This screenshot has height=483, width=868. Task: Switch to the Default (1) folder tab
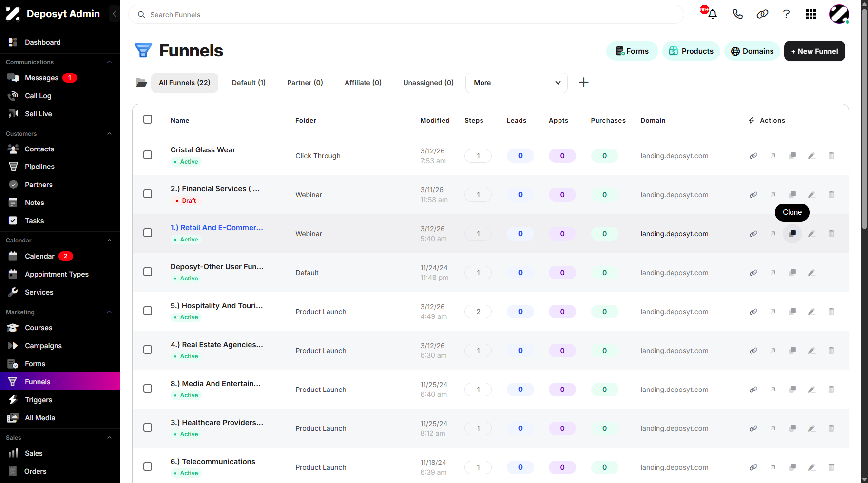pyautogui.click(x=249, y=83)
